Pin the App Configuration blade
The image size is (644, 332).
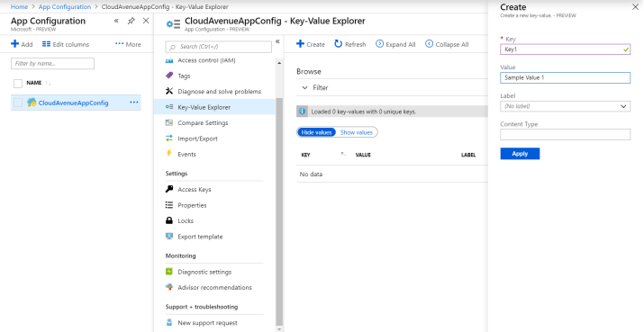click(x=131, y=21)
